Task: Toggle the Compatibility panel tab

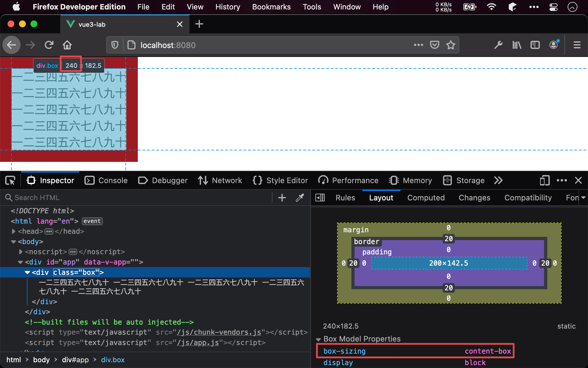Action: tap(528, 197)
